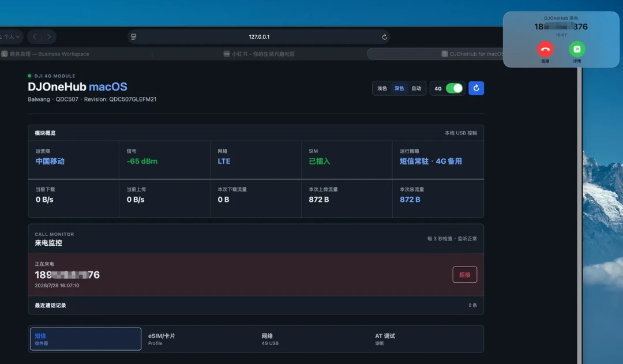This screenshot has height=364, width=623.
Task: Click the 127.0.0.1 address field
Action: 258,37
